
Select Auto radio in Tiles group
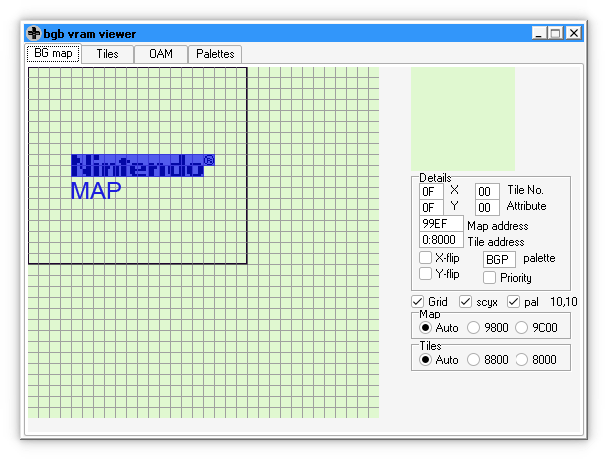tap(425, 360)
